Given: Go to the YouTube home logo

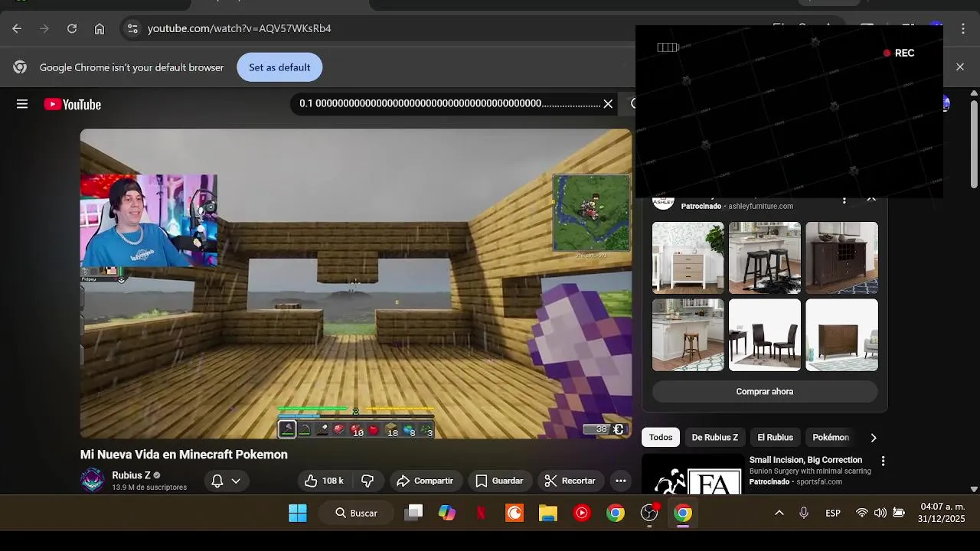Looking at the screenshot, I should click(x=73, y=104).
